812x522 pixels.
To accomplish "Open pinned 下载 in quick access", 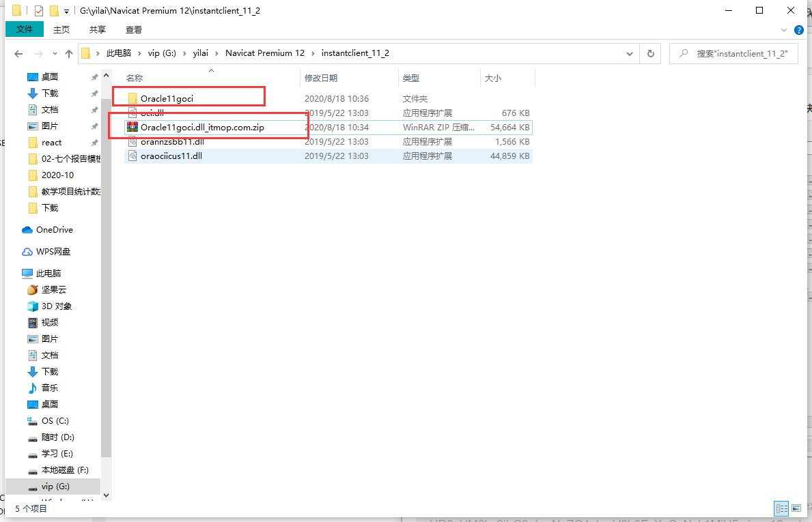I will click(50, 93).
